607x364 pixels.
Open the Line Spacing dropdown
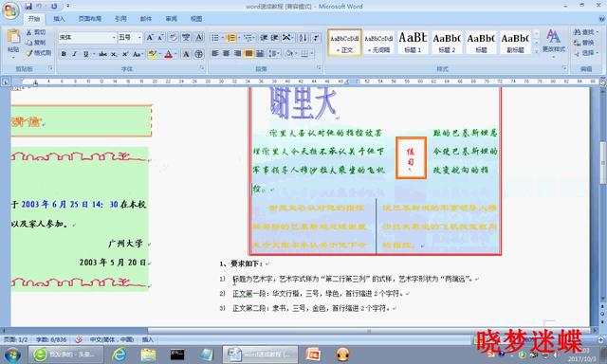pyautogui.click(x=274, y=53)
